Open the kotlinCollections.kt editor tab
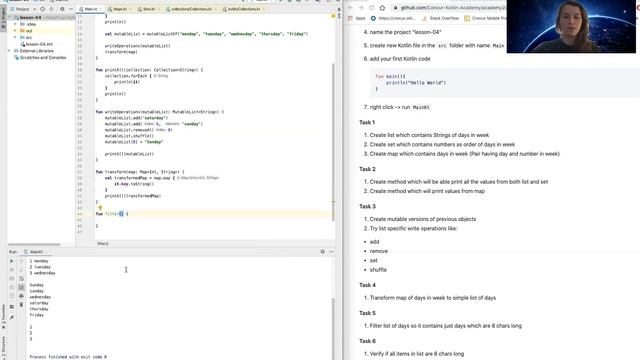640x360 pixels. click(243, 9)
